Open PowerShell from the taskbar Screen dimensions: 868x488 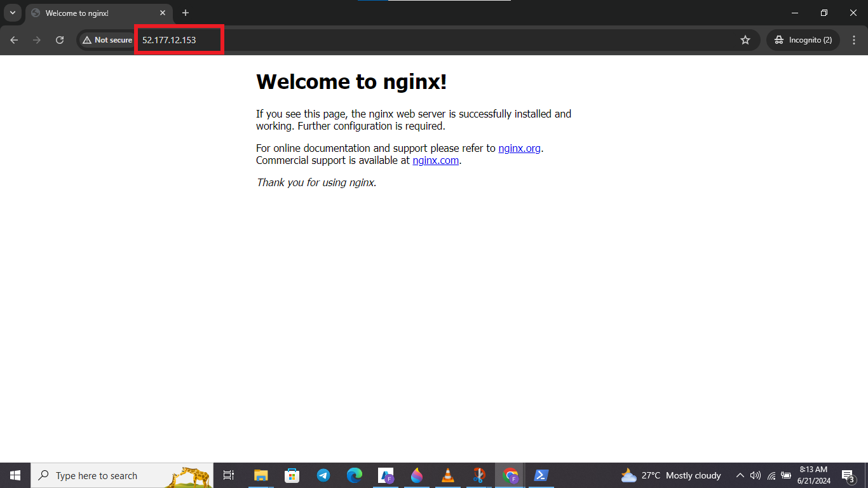tap(541, 475)
